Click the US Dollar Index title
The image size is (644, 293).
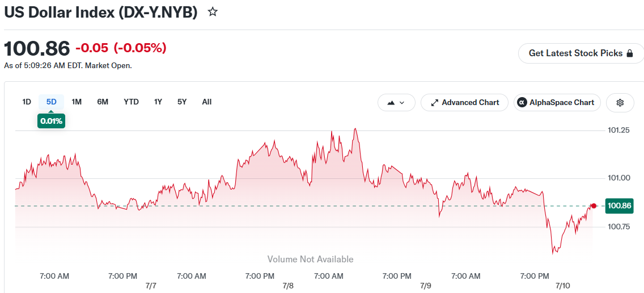pyautogui.click(x=101, y=12)
